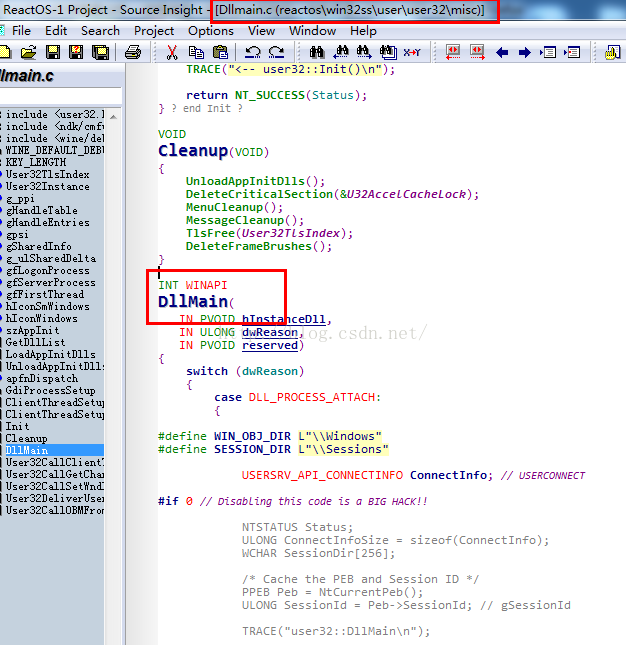Select gSharedInfo in the symbol list
Viewport: 626px width, 645px height.
(39, 246)
